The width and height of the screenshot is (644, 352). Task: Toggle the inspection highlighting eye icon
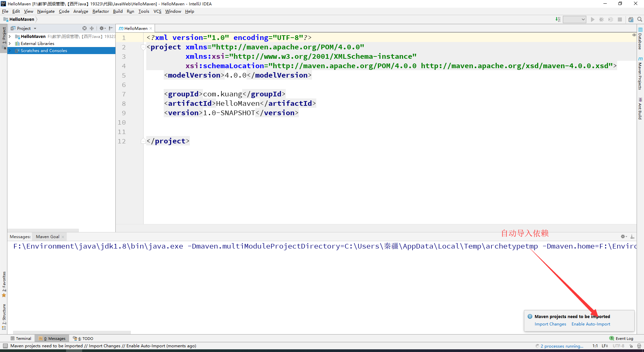point(634,35)
